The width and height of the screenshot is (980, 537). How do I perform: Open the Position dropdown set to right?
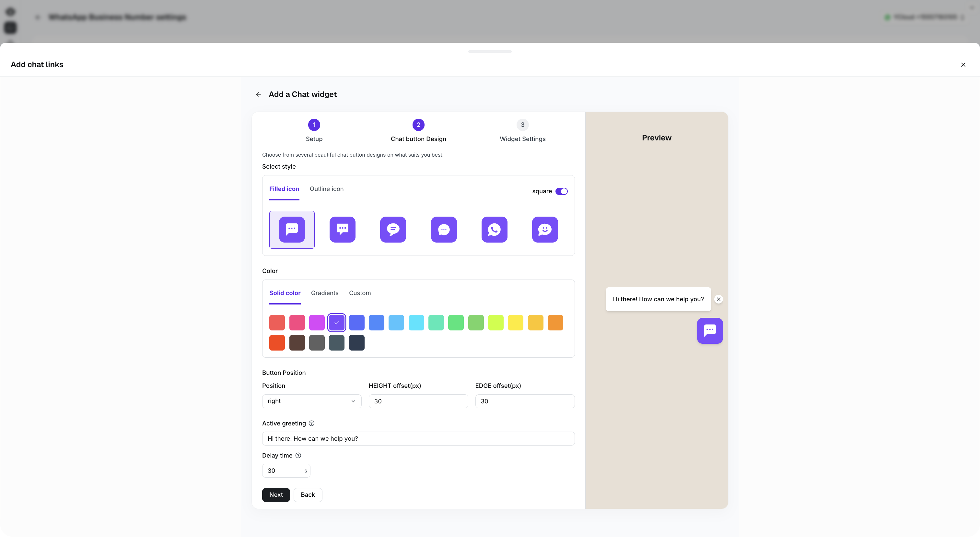311,401
